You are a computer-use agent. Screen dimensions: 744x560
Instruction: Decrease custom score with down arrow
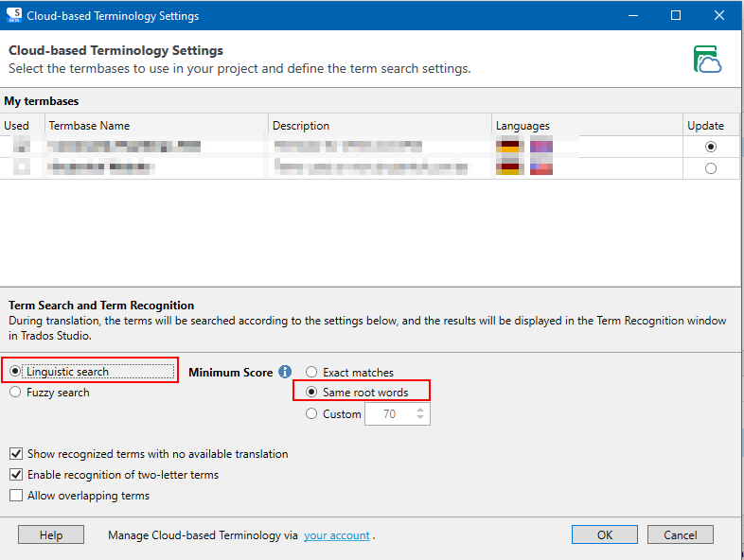click(420, 417)
